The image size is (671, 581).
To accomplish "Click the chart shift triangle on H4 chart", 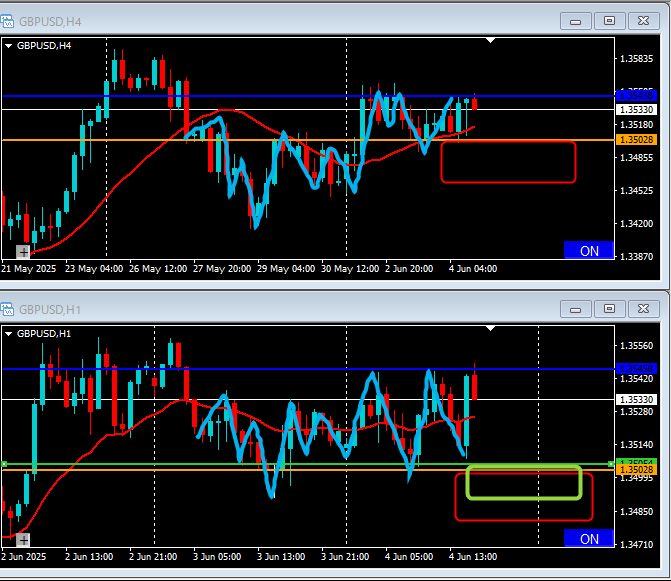I will tap(490, 40).
